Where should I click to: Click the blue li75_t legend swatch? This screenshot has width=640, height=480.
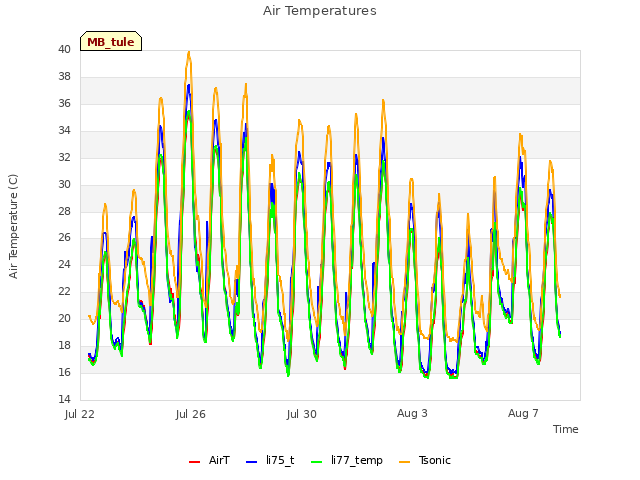[252, 462]
